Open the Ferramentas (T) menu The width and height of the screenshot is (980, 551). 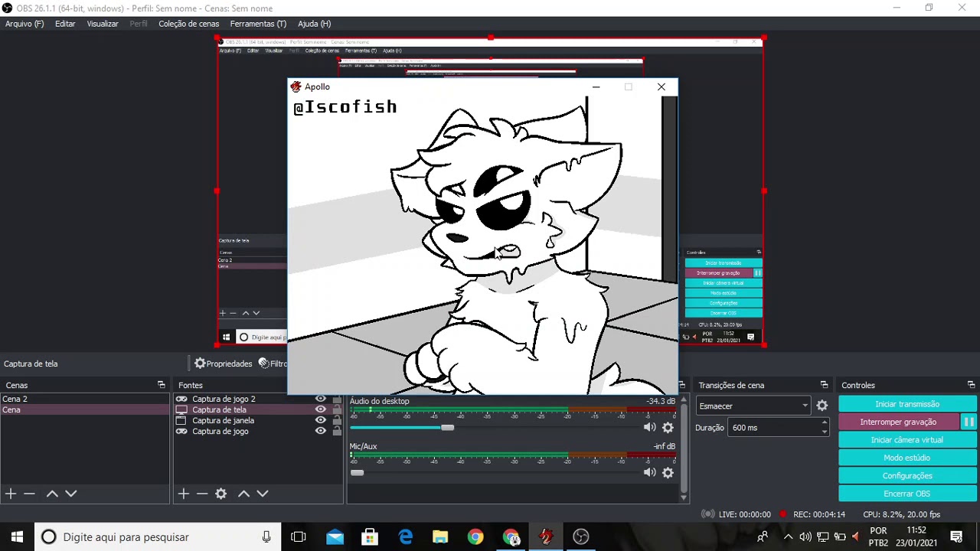pyautogui.click(x=258, y=24)
